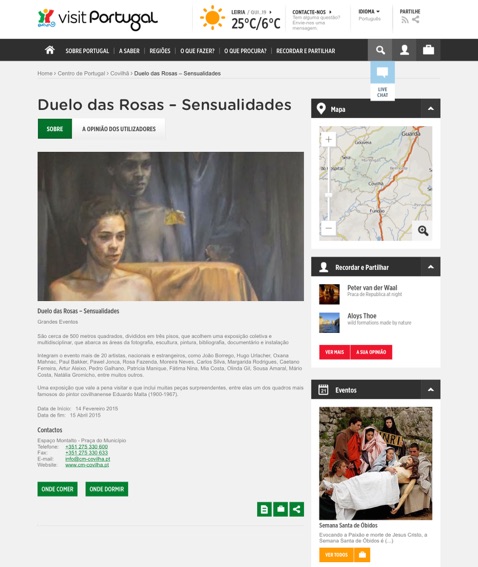Add event to suitcase via green icon

pyautogui.click(x=280, y=509)
